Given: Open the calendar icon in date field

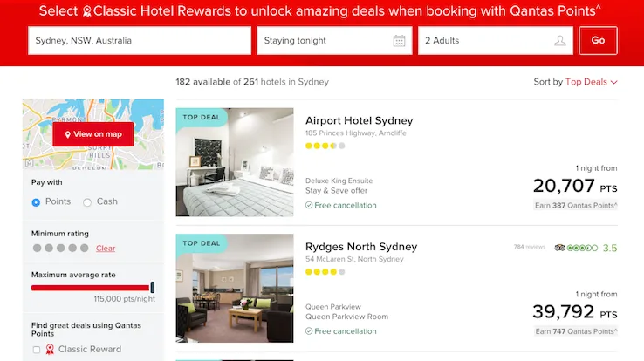Looking at the screenshot, I should coord(399,41).
